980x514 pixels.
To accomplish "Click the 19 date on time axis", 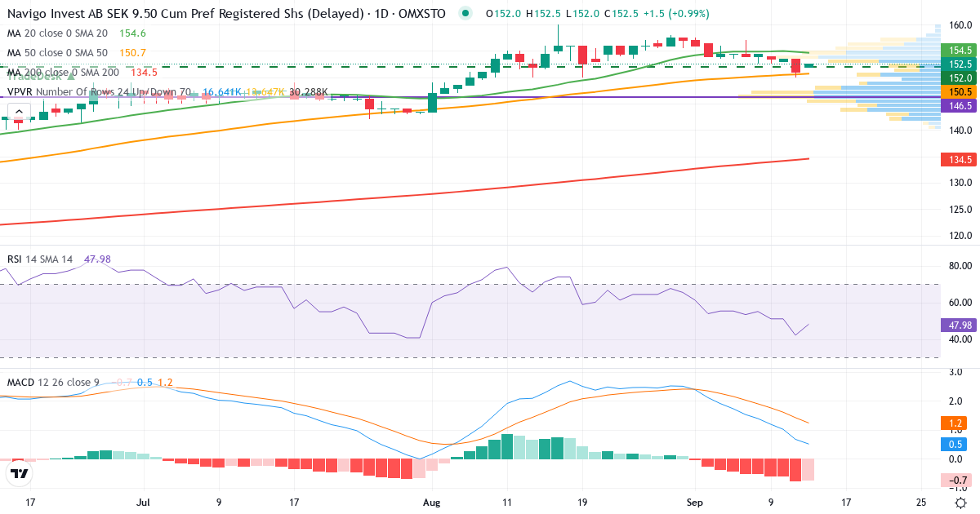I will click(x=582, y=503).
